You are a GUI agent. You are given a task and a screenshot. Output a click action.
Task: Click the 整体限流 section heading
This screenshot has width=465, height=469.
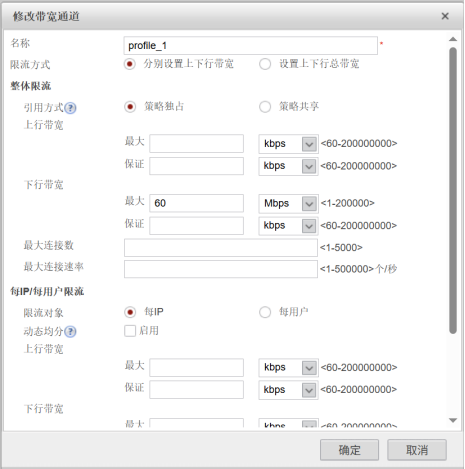30,86
